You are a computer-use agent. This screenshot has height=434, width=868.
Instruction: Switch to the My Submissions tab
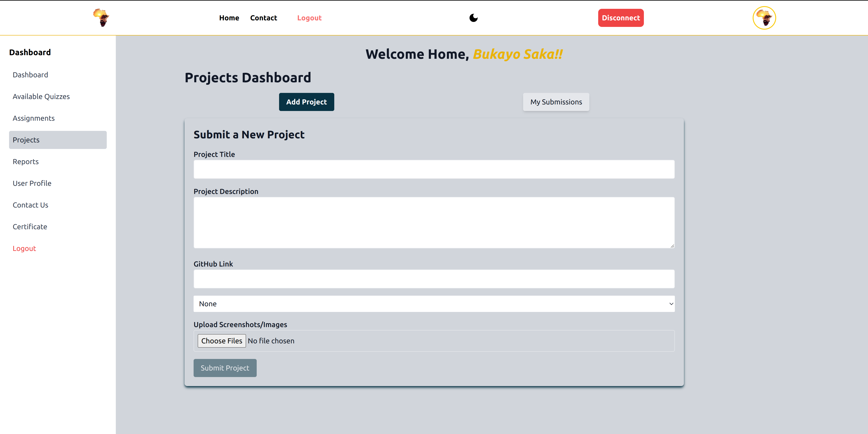click(556, 102)
